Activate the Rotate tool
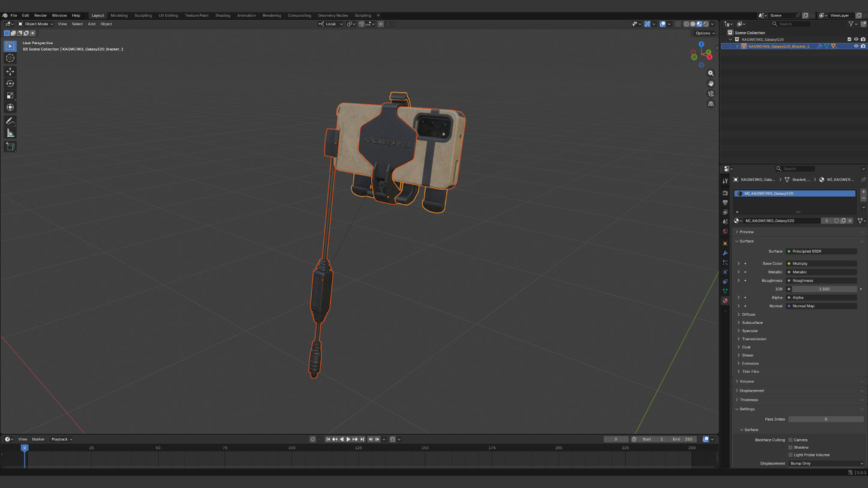This screenshot has width=868, height=488. coord(10,83)
